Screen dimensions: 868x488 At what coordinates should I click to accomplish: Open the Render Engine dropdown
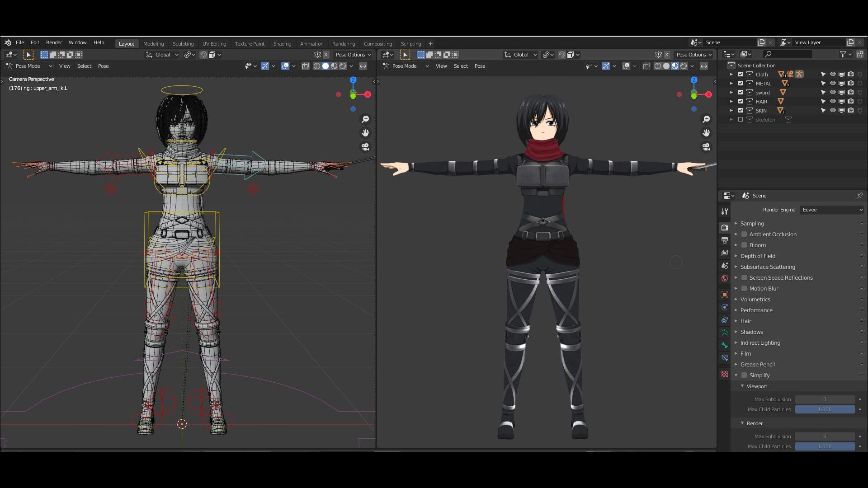(x=832, y=210)
